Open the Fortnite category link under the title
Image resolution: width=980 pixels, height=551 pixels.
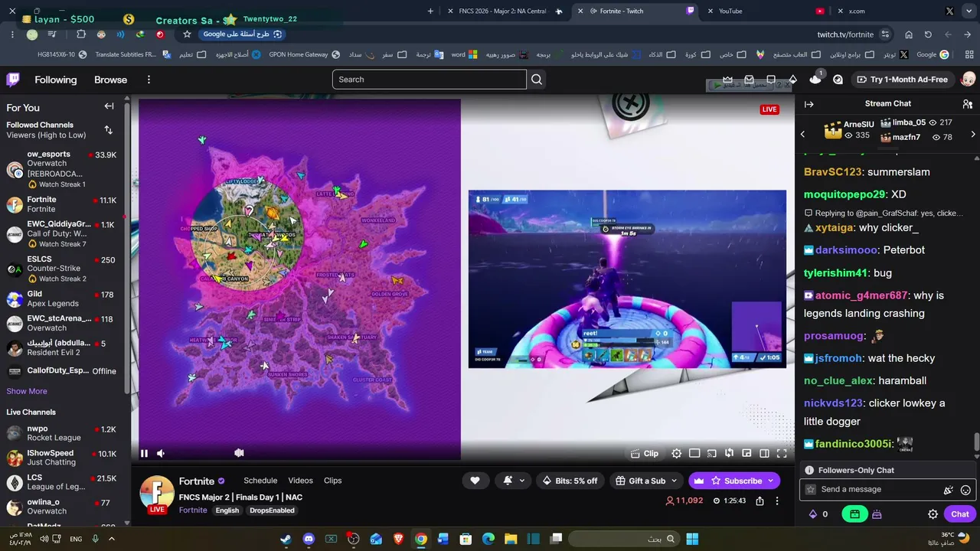(193, 510)
